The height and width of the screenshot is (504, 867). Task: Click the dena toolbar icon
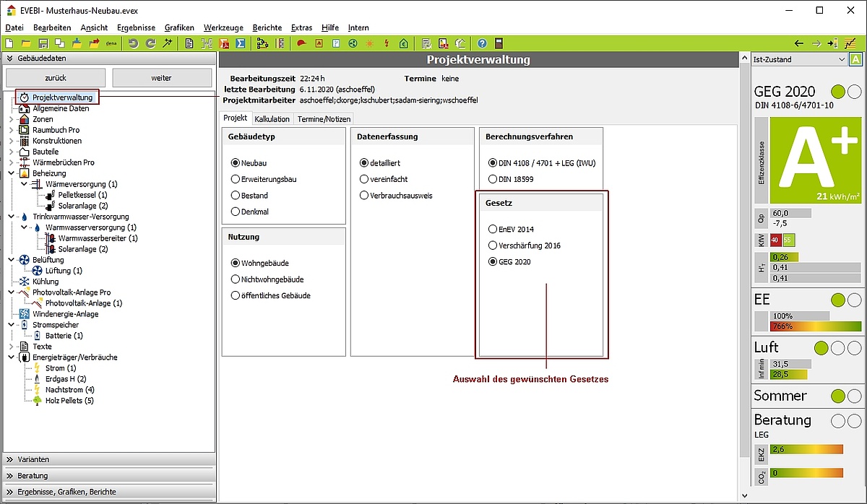coord(111,43)
